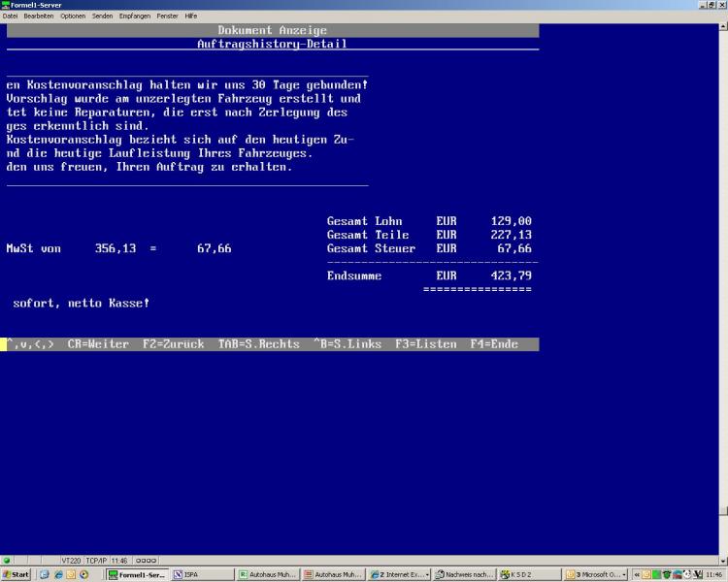Click the Windows Start button
Image resolution: width=728 pixels, height=582 pixels.
pos(17,574)
